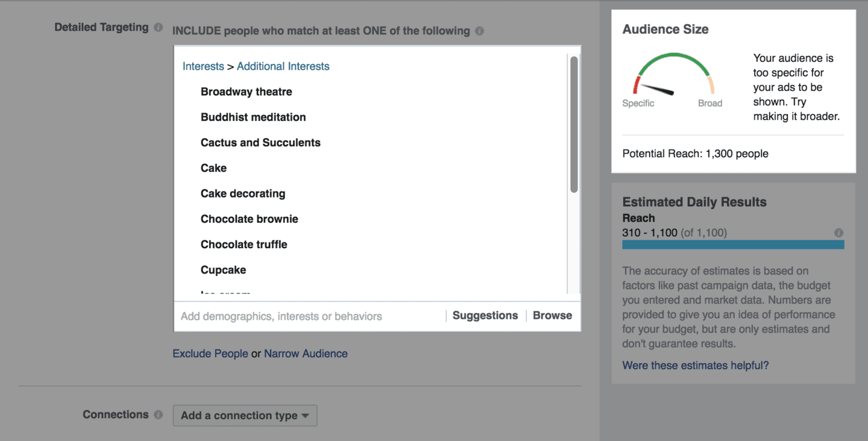Select Cake decorating from the list
This screenshot has width=868, height=441.
click(x=243, y=193)
